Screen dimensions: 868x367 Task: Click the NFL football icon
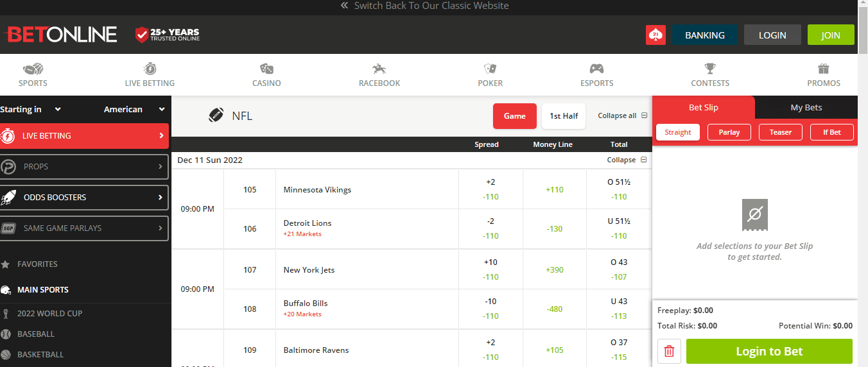(x=215, y=115)
